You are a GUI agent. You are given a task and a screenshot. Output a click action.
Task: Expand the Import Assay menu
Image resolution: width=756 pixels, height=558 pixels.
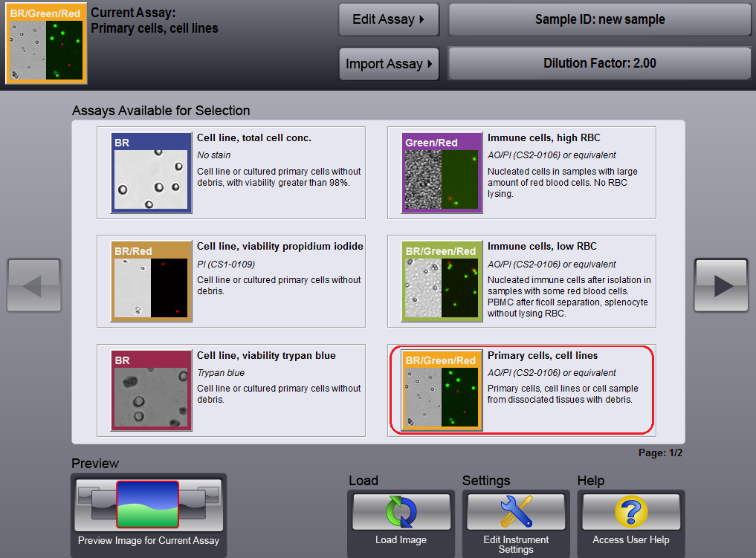pos(389,64)
